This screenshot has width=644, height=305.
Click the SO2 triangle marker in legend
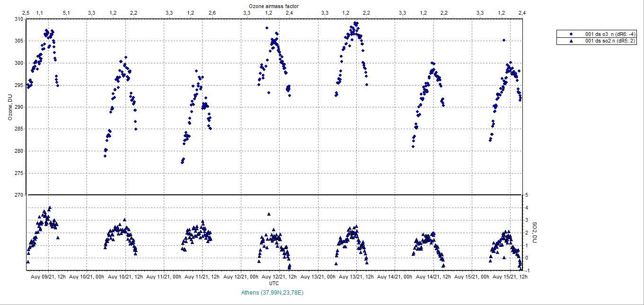click(571, 41)
